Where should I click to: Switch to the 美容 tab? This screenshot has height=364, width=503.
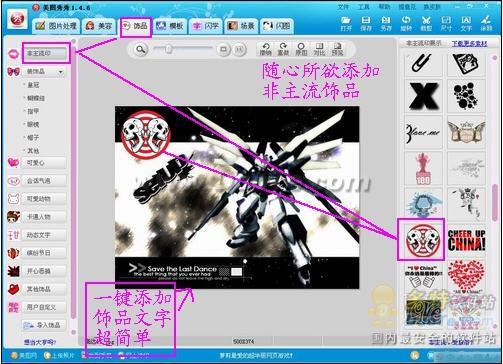99,26
